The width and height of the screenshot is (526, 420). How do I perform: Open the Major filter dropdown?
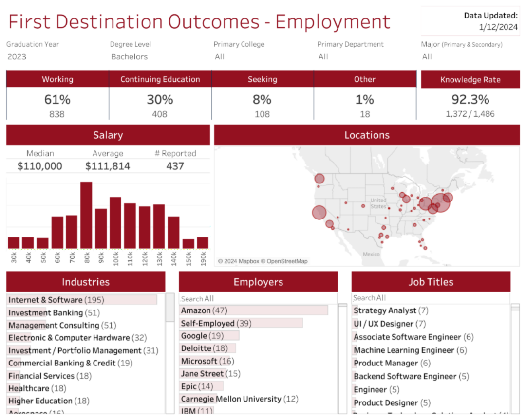[x=469, y=57]
